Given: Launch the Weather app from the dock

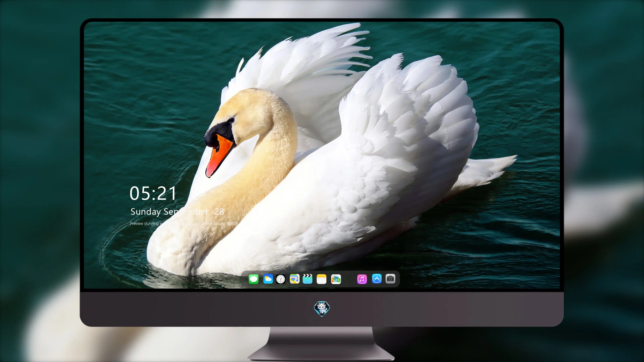Looking at the screenshot, I should [x=268, y=279].
